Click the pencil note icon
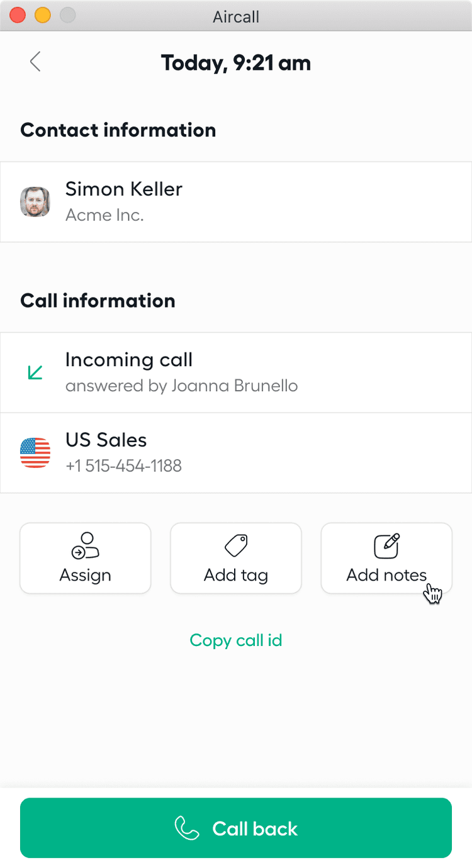The height and width of the screenshot is (868, 472). [x=387, y=546]
